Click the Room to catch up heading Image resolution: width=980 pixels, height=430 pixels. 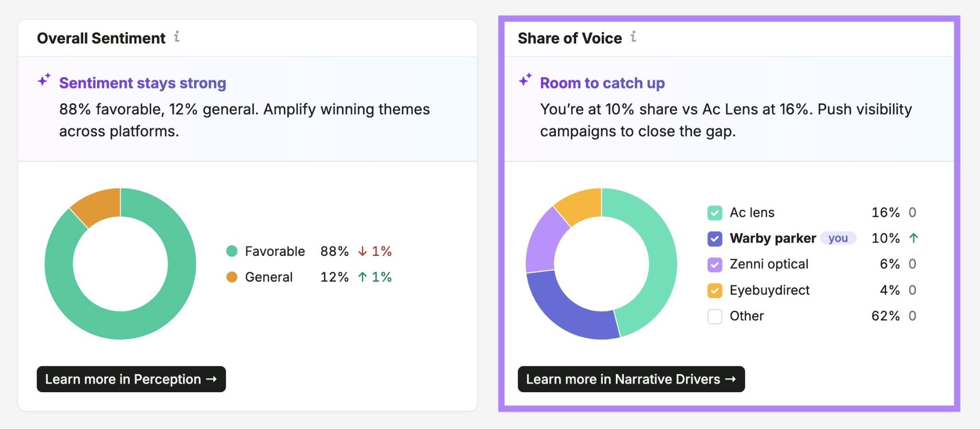point(602,83)
